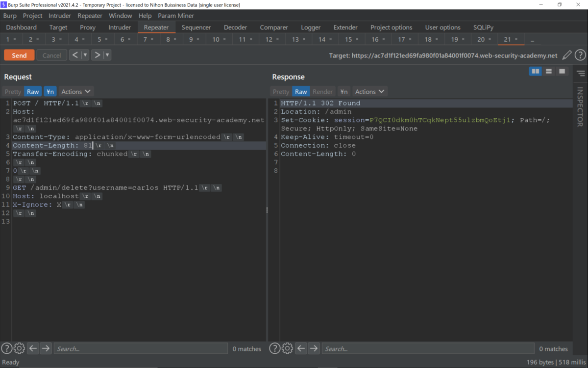Screen dimensions: 588x368
Task: Go to next match in Response search
Action: pos(314,348)
